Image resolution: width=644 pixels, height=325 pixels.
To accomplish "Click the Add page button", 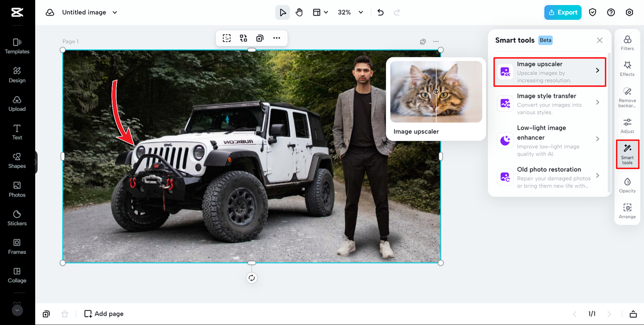I will [x=104, y=314].
